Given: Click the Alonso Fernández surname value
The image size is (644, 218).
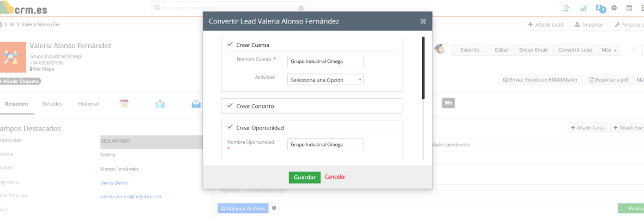Looking at the screenshot, I should click(119, 169).
